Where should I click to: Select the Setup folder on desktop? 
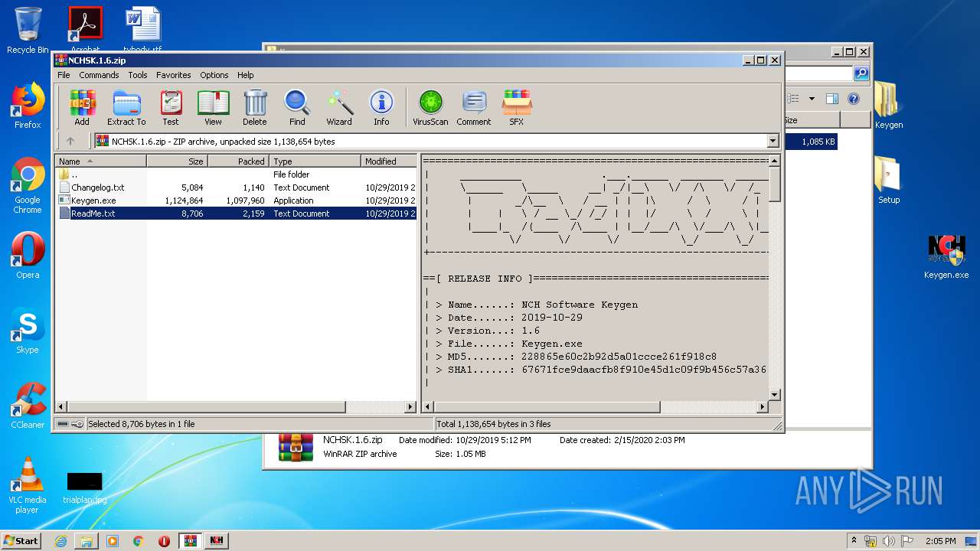coord(888,181)
